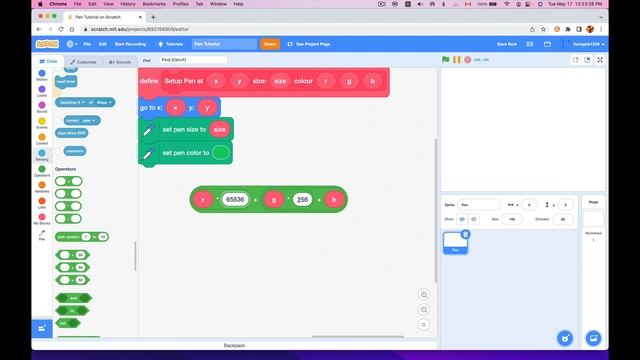Click the block palette vertical scrollbar
This screenshot has height=360, width=640.
click(x=135, y=256)
